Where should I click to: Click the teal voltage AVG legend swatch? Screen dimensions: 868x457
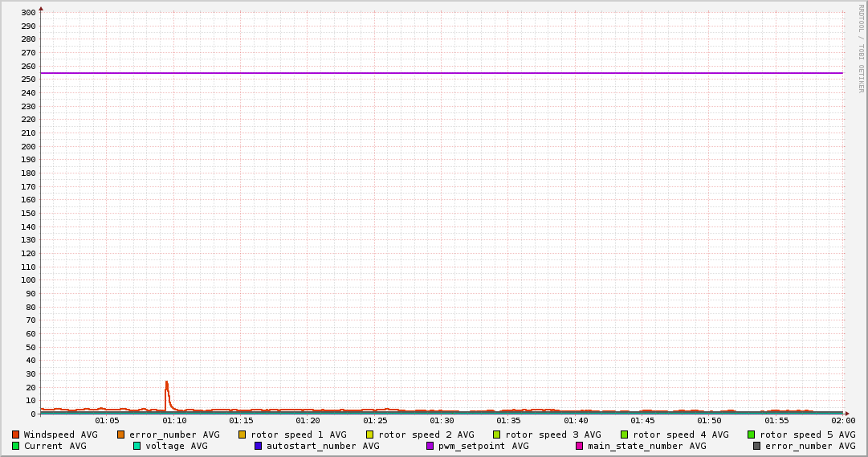[x=137, y=446]
